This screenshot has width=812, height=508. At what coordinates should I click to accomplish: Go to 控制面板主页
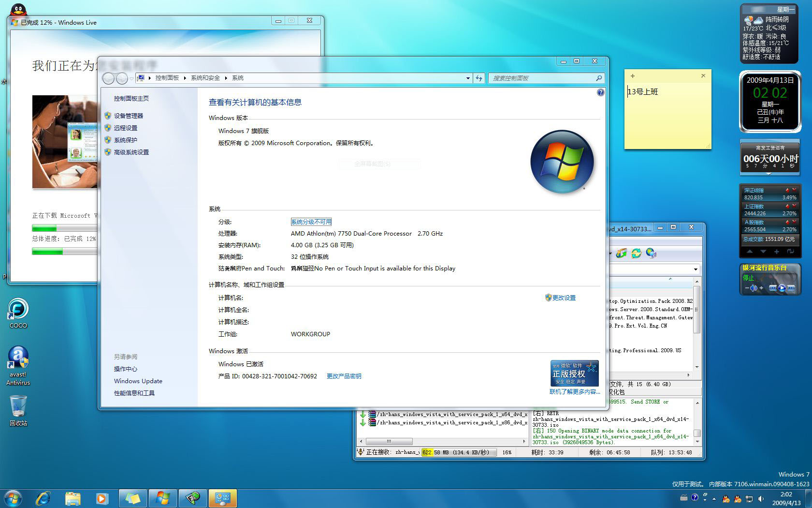coord(131,98)
